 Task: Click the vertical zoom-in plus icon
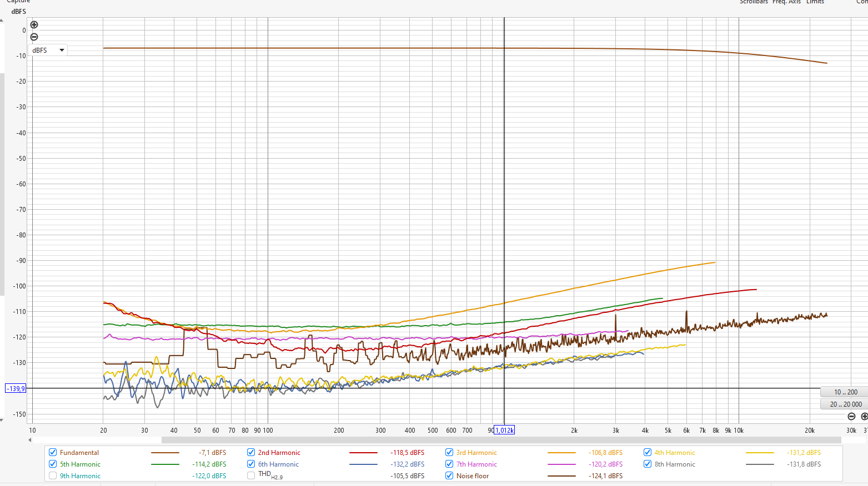[x=34, y=24]
